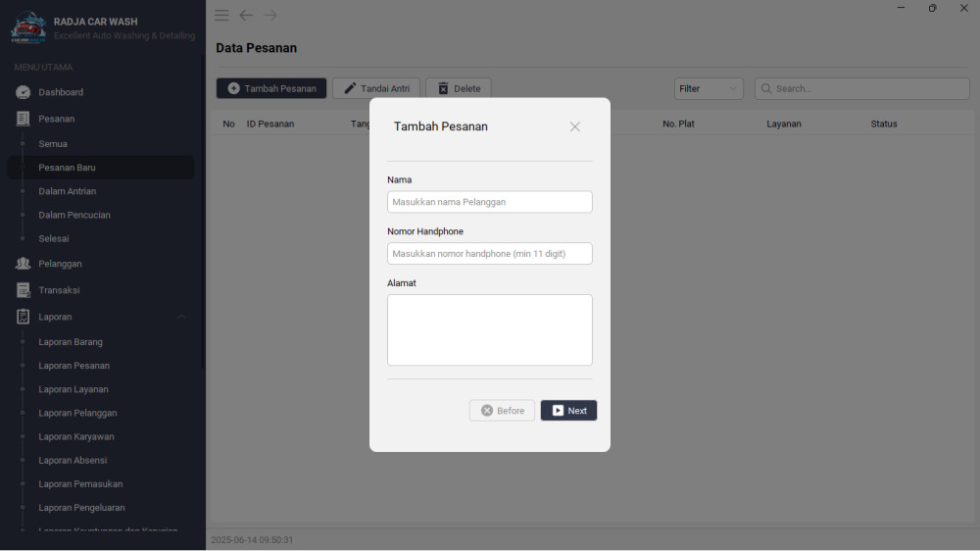The width and height of the screenshot is (980, 551).
Task: Click inside the Alamat text area
Action: (x=490, y=330)
